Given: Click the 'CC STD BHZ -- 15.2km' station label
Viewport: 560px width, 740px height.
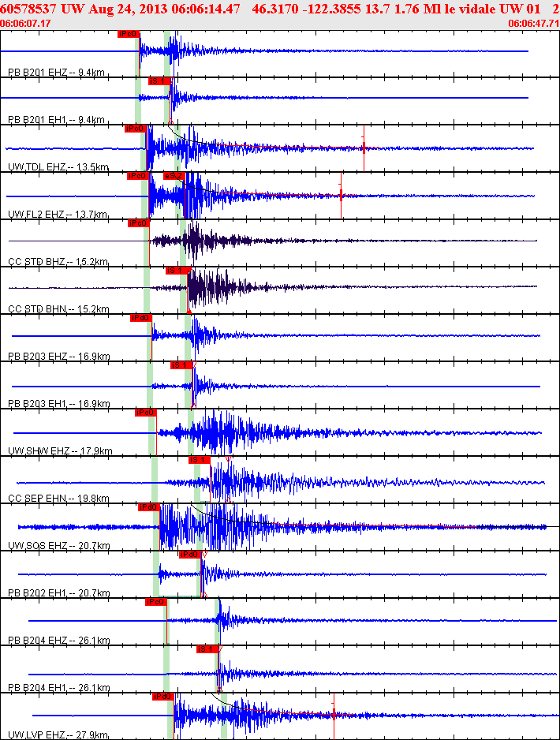Looking at the screenshot, I should (58, 261).
